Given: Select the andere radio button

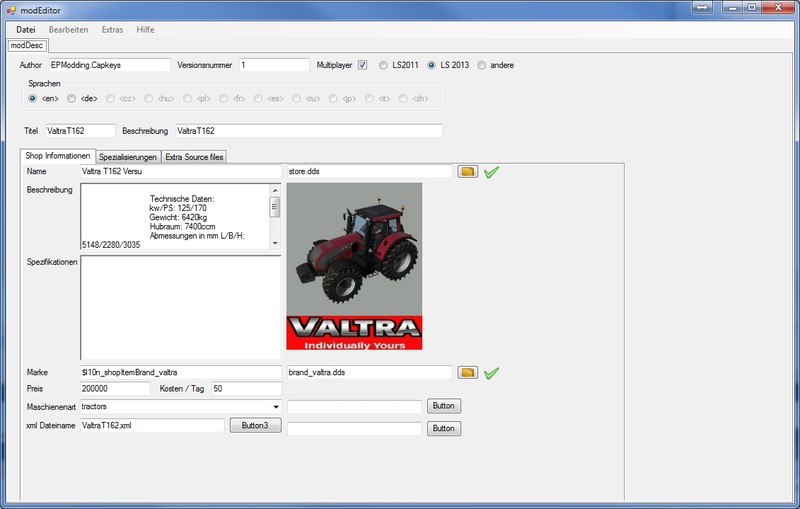Looking at the screenshot, I should coord(481,65).
